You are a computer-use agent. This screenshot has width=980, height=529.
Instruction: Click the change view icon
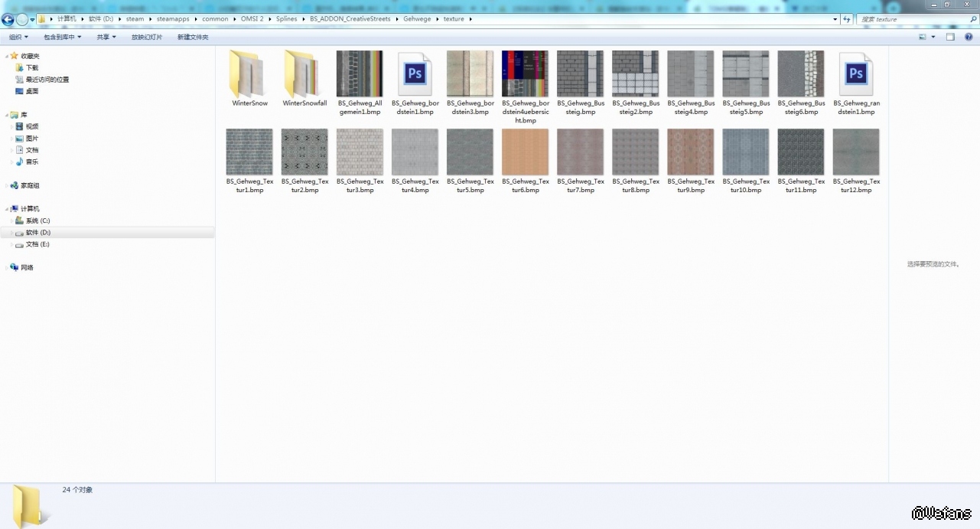[x=923, y=37]
